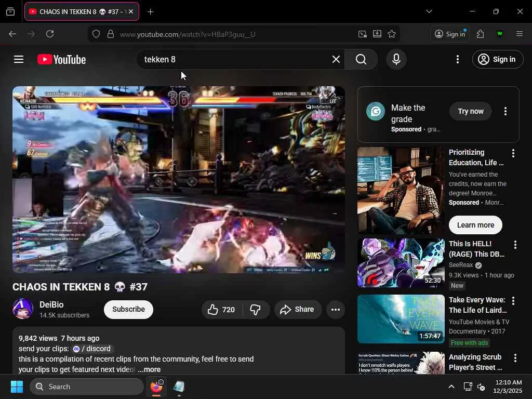The height and width of the screenshot is (399, 532).
Task: Open the muted volume tray icon
Action: (x=481, y=387)
